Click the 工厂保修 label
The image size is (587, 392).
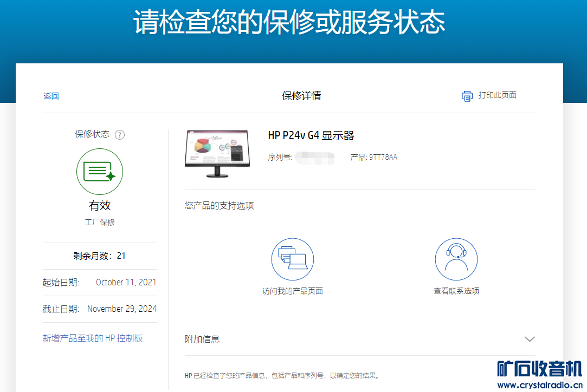pos(100,222)
